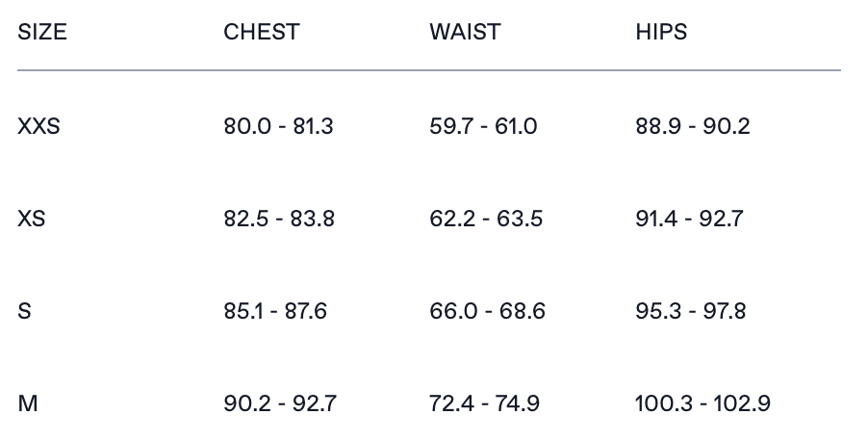Click M waist value 72.4 - 74.9

(x=486, y=403)
